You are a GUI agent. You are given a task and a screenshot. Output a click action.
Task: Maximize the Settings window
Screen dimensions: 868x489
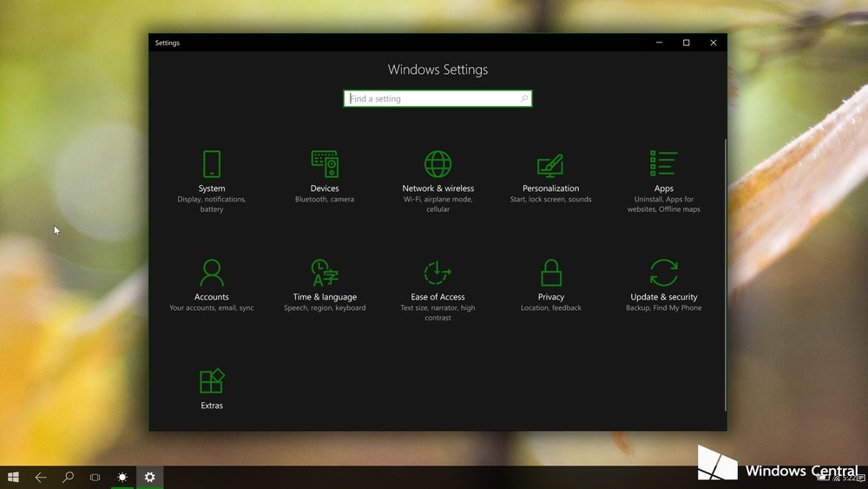click(686, 43)
